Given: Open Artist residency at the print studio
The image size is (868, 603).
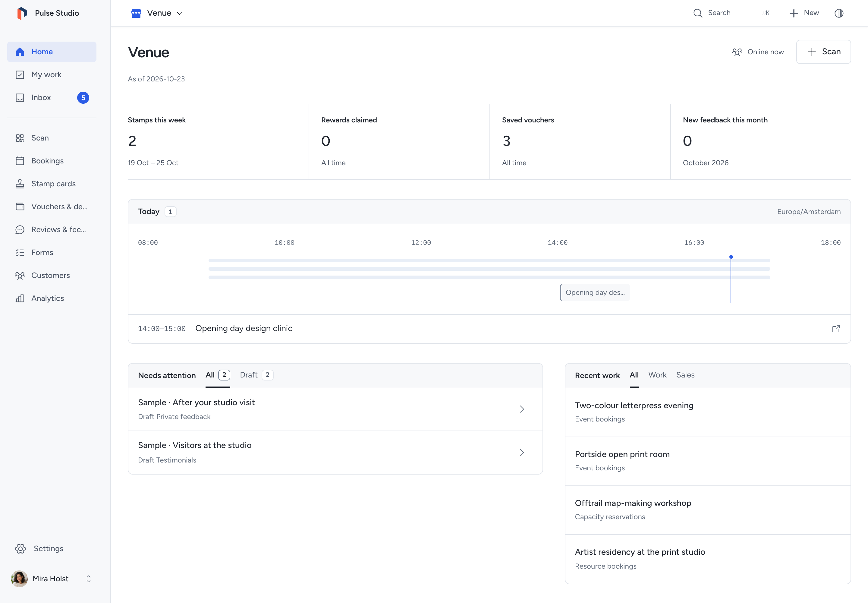Looking at the screenshot, I should (x=707, y=559).
